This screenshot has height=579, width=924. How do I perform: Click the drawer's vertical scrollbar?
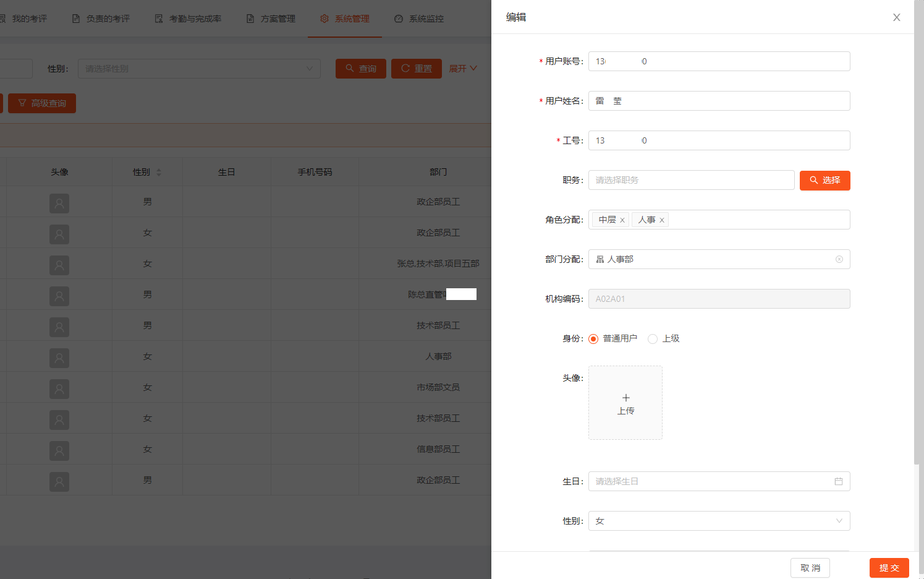click(917, 247)
